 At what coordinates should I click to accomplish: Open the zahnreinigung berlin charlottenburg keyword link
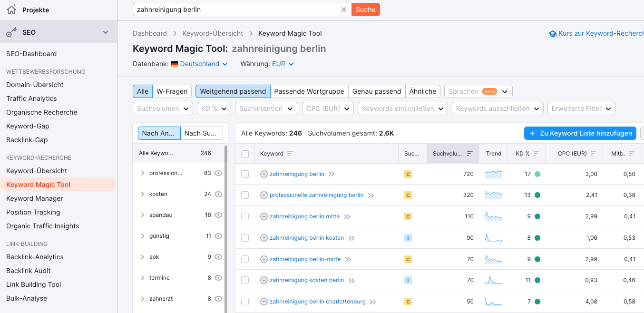point(318,302)
